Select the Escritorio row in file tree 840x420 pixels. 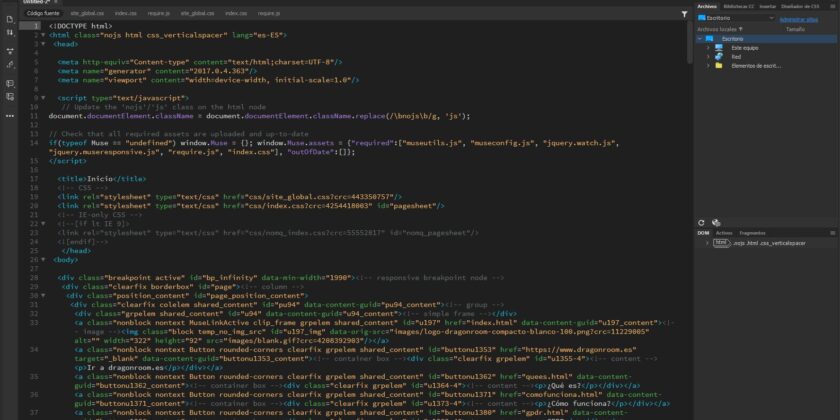(766, 39)
